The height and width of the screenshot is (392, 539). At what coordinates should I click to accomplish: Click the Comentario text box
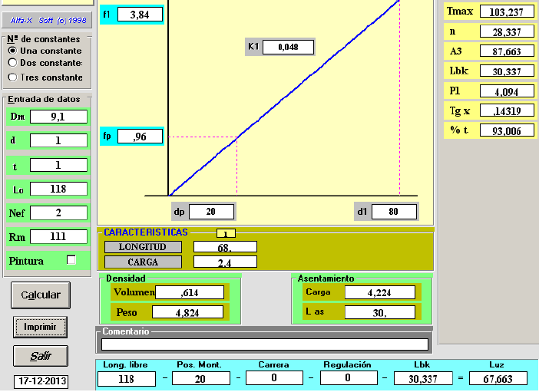click(265, 344)
